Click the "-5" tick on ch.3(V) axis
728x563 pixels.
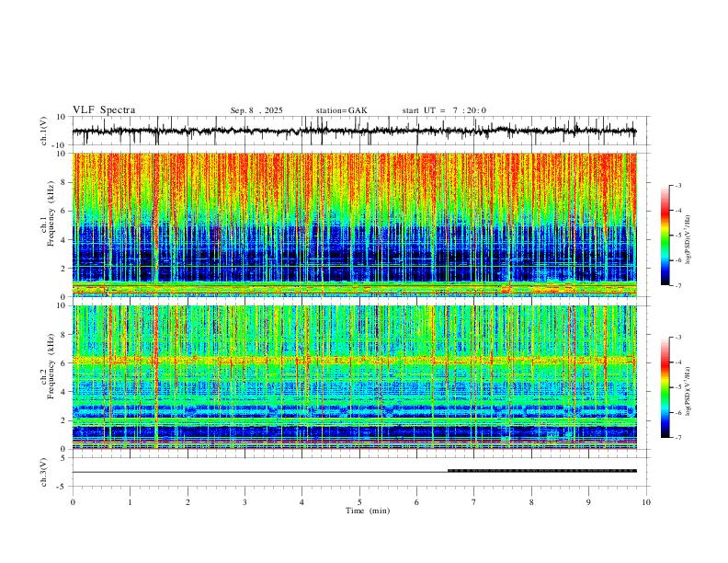tap(63, 487)
